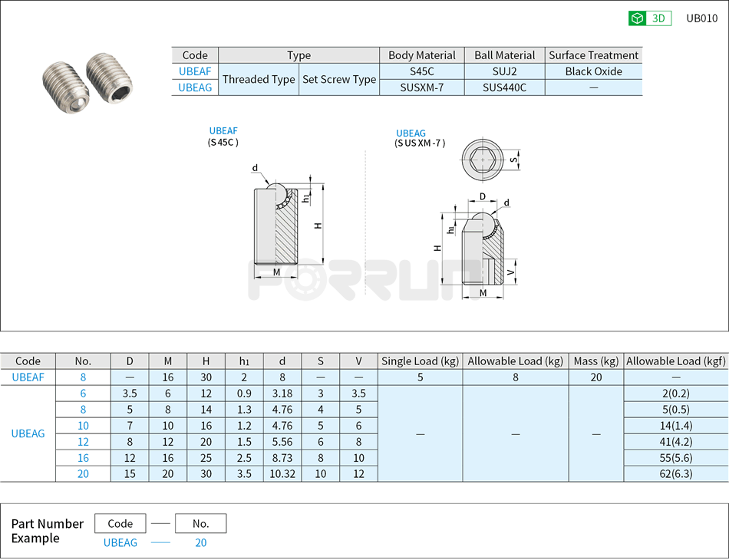Click the (S45C) note under UBEAF
This screenshot has height=560, width=729.
point(223,142)
